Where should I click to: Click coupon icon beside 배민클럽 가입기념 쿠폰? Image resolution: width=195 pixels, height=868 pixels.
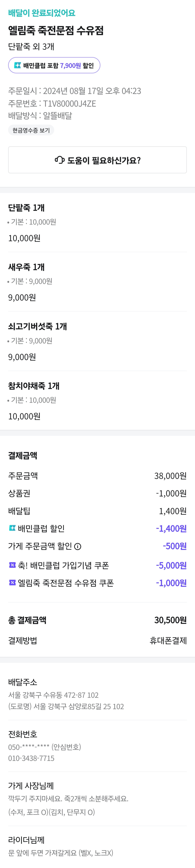pos(12,565)
